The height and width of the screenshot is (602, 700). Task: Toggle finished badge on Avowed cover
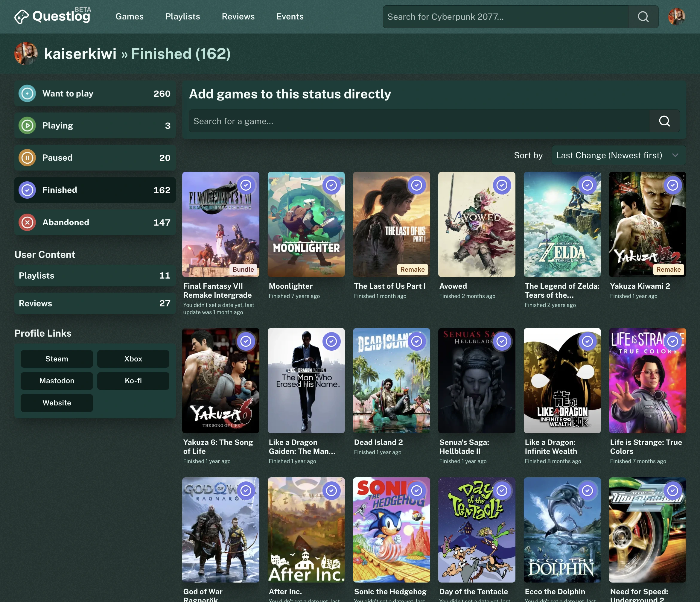point(502,185)
